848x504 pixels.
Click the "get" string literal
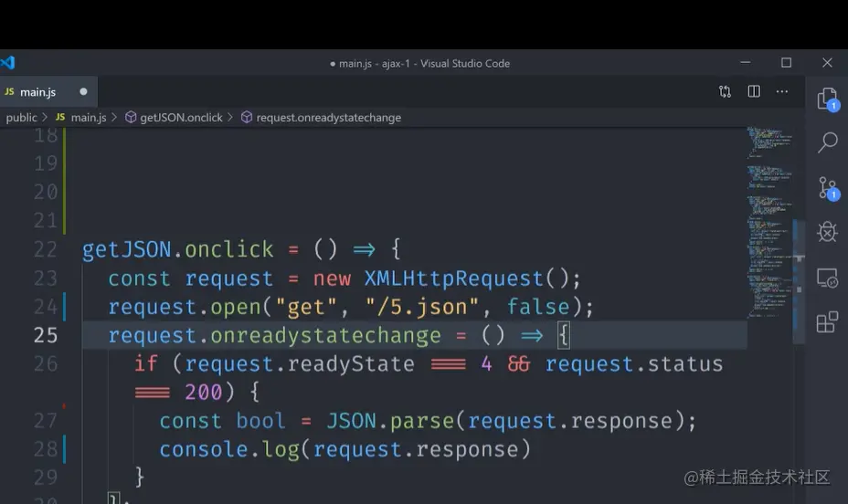pyautogui.click(x=306, y=308)
